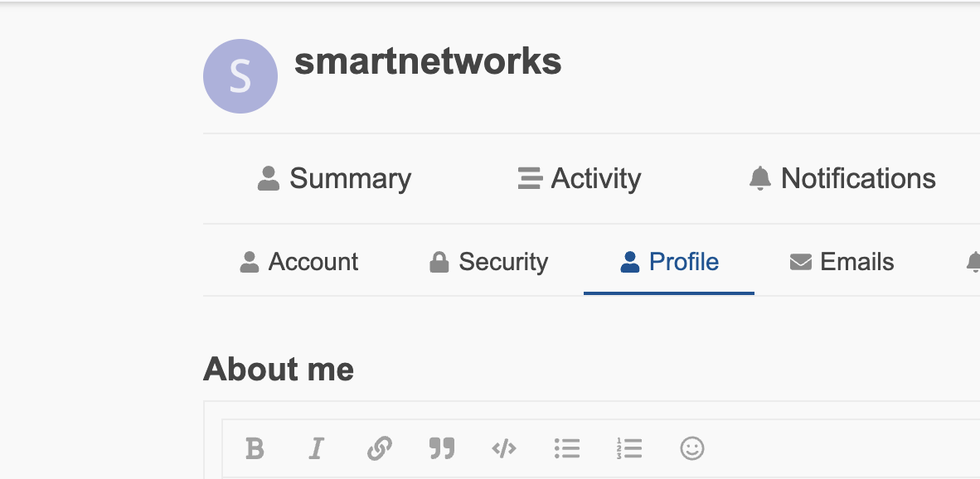This screenshot has width=980, height=479.
Task: Create a numbered list in editor
Action: point(628,448)
